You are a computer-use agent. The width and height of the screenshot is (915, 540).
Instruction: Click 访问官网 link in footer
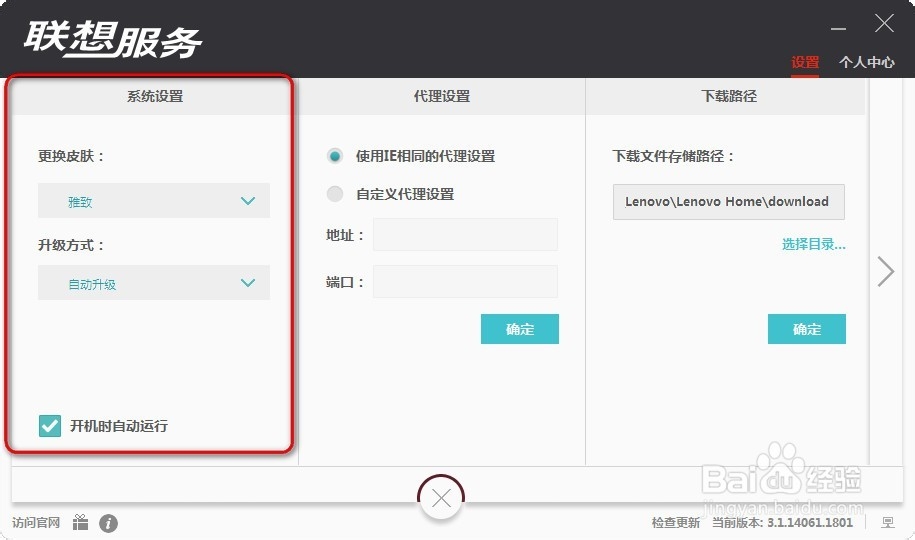coord(36,522)
